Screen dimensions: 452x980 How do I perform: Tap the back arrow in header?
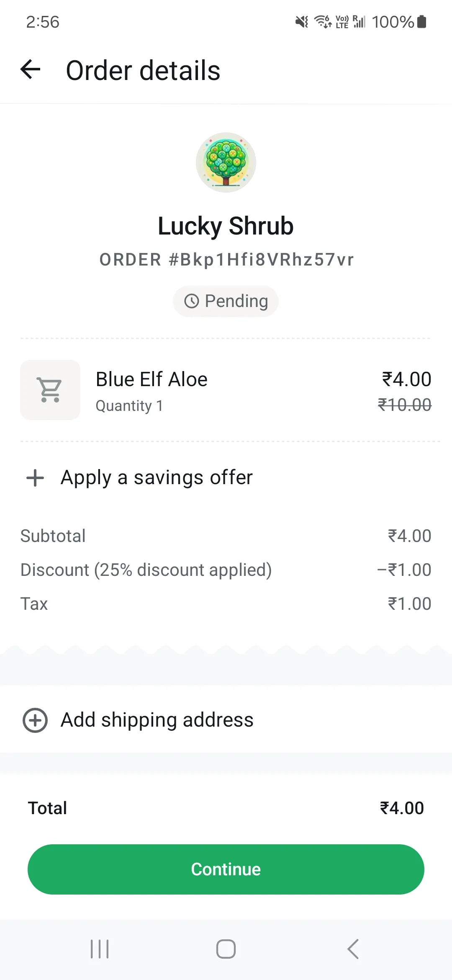pyautogui.click(x=31, y=70)
